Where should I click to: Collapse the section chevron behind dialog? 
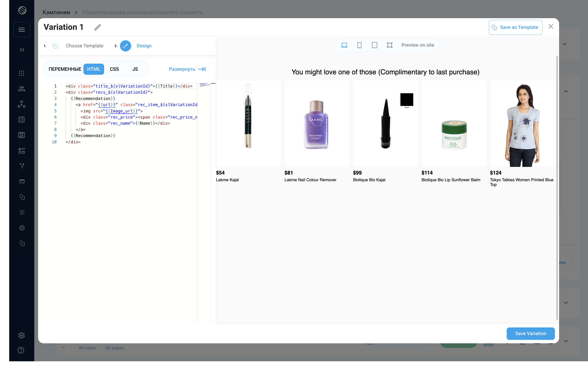566,92
